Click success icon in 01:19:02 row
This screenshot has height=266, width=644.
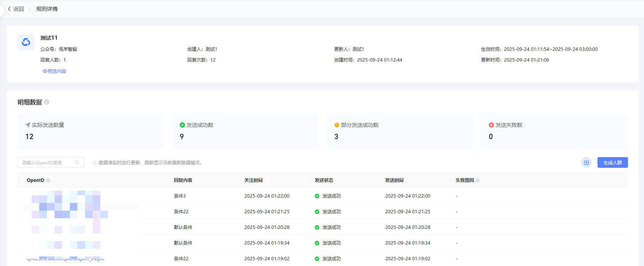coord(317,259)
